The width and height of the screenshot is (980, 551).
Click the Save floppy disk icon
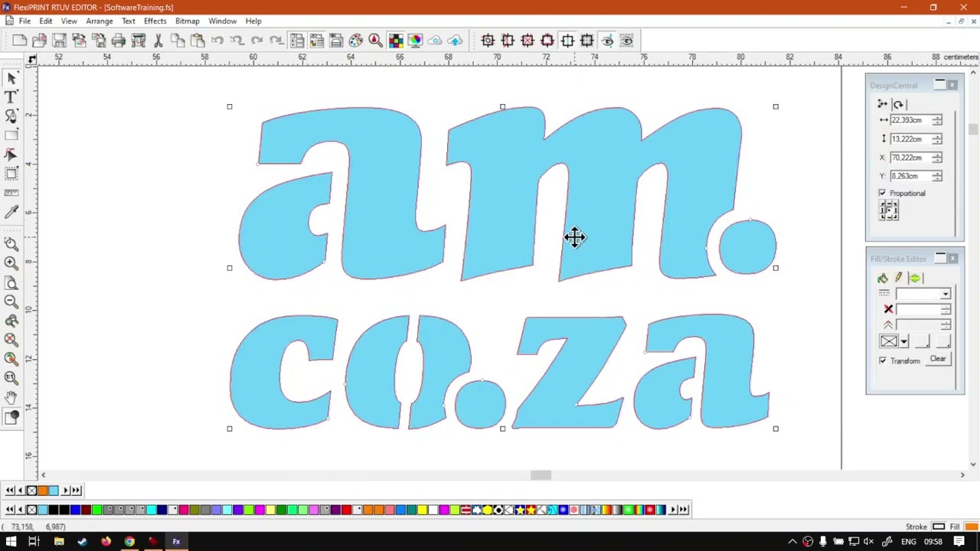coord(59,41)
